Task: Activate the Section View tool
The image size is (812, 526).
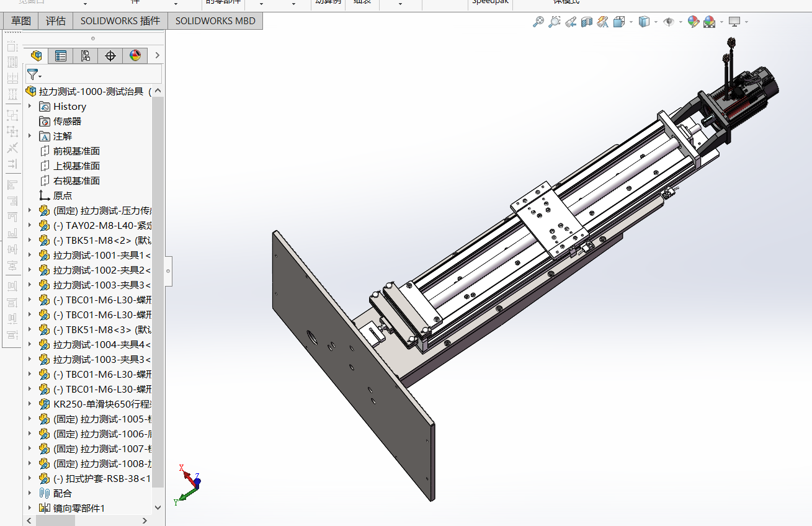Action: pos(587,22)
